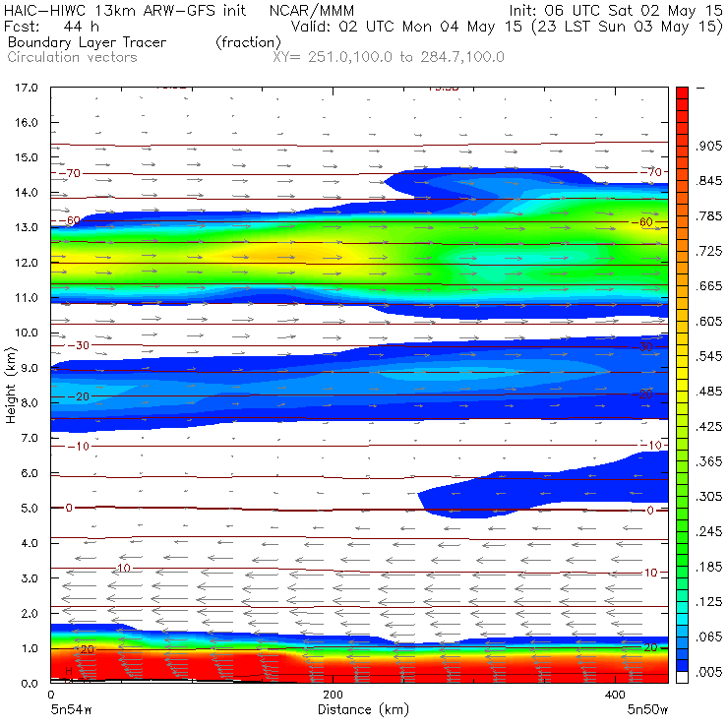This screenshot has height=728, width=728.
Task: Click the '(fraction)' units label
Action: (x=248, y=42)
